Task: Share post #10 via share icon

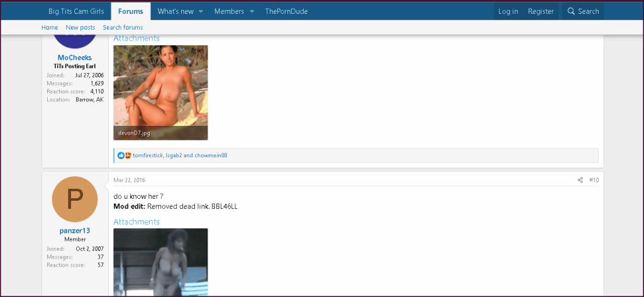Action: coord(580,180)
